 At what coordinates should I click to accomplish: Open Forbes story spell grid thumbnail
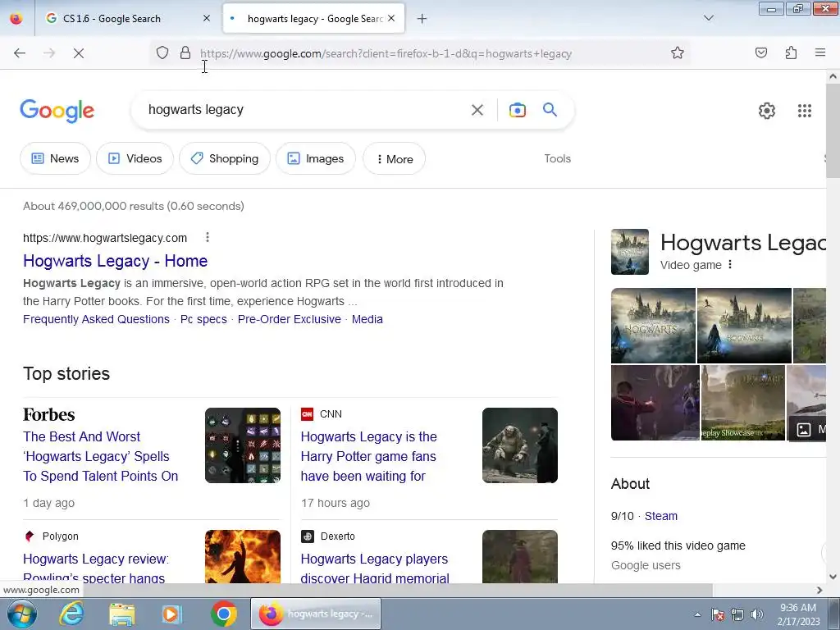tap(243, 445)
